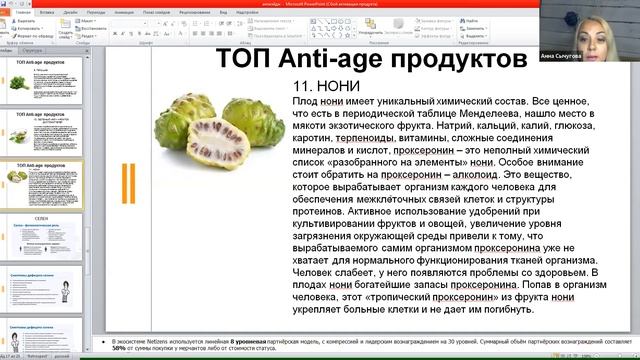Click the Восстановить (Reset) slide button
The image size is (640, 360).
pyautogui.click(x=91, y=29)
